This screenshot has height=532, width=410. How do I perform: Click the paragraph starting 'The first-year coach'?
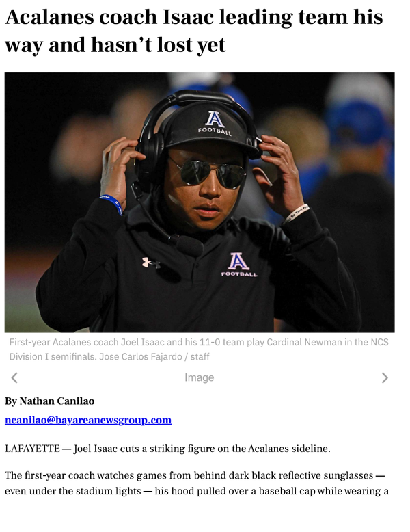pos(197,483)
